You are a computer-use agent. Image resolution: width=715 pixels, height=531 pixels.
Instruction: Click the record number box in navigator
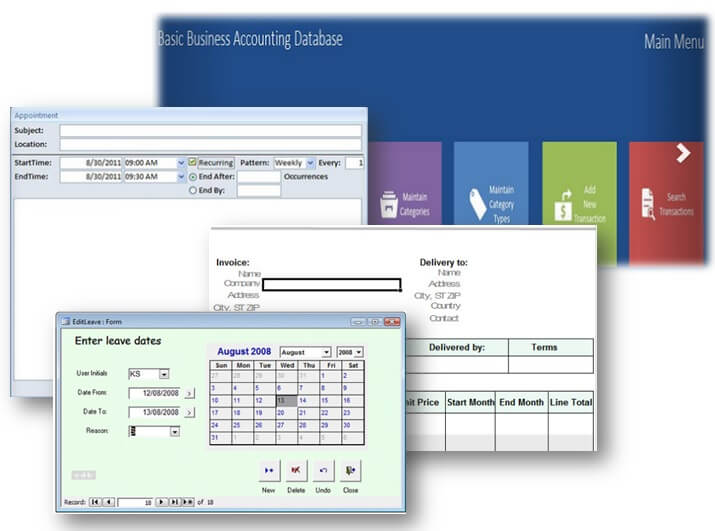(x=135, y=502)
